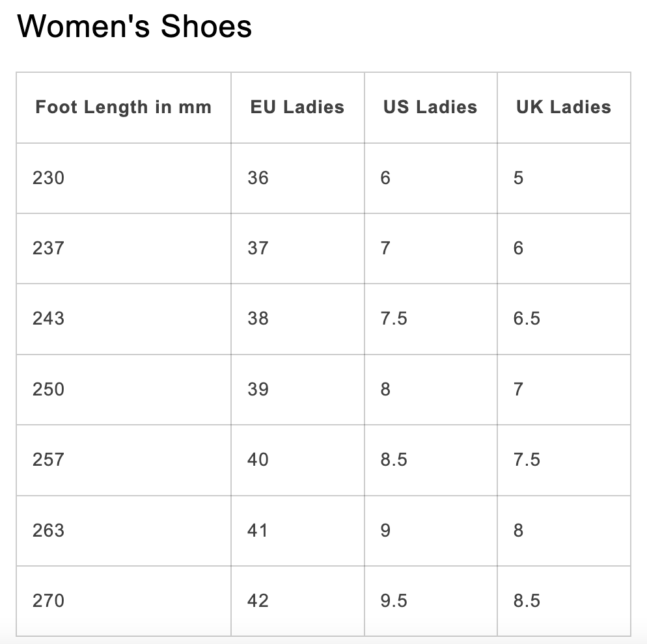
Task: Click the EU Ladies column header
Action: [297, 107]
